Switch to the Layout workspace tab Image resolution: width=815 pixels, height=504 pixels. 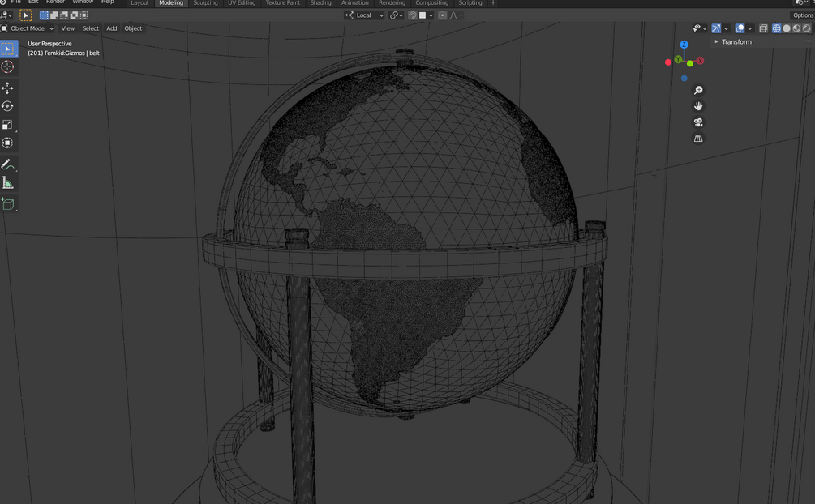[x=139, y=2]
